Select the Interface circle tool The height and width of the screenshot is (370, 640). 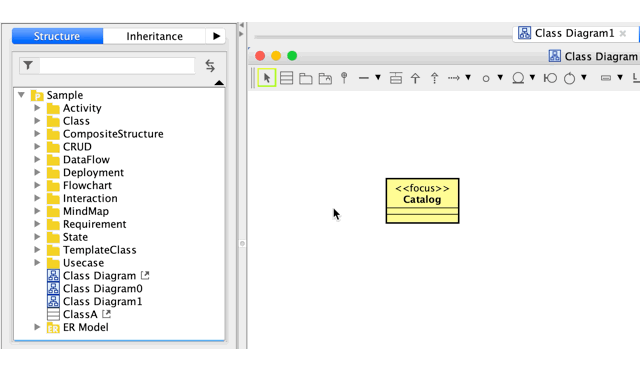click(486, 78)
